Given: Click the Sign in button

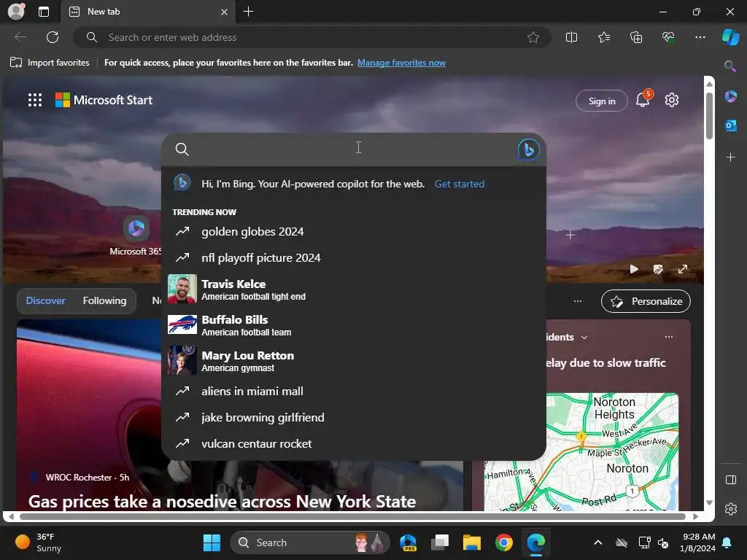Looking at the screenshot, I should pos(602,101).
